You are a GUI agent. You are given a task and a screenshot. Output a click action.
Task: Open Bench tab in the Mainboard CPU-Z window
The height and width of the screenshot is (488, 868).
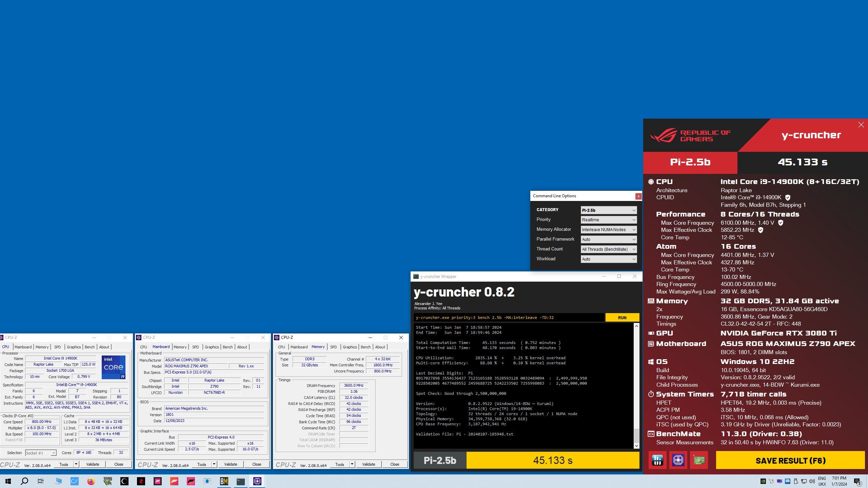[x=228, y=347]
